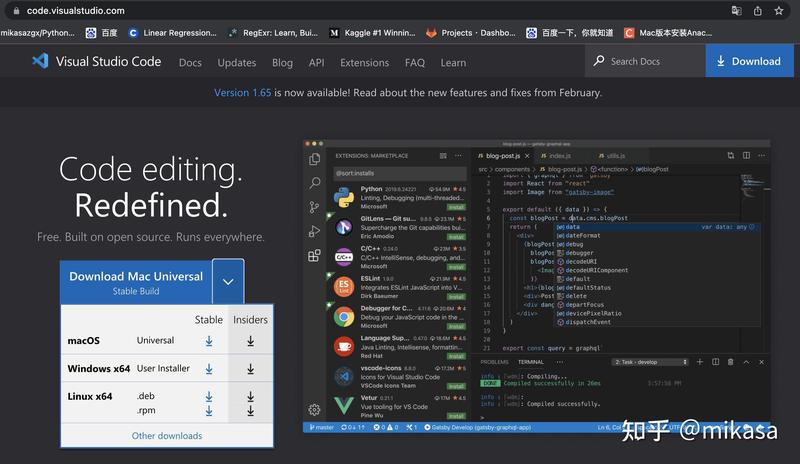Open the '2: Task - develop' terminal dropdown

pyautogui.click(x=650, y=362)
